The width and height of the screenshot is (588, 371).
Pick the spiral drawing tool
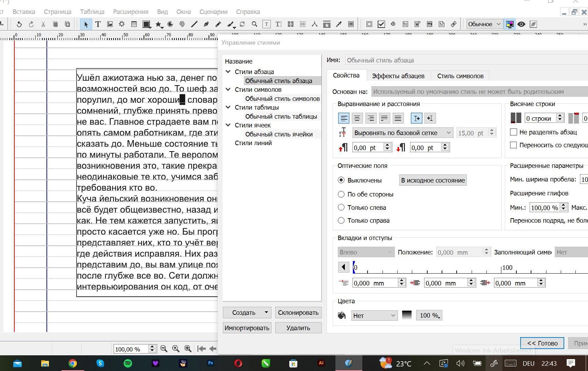[182, 24]
